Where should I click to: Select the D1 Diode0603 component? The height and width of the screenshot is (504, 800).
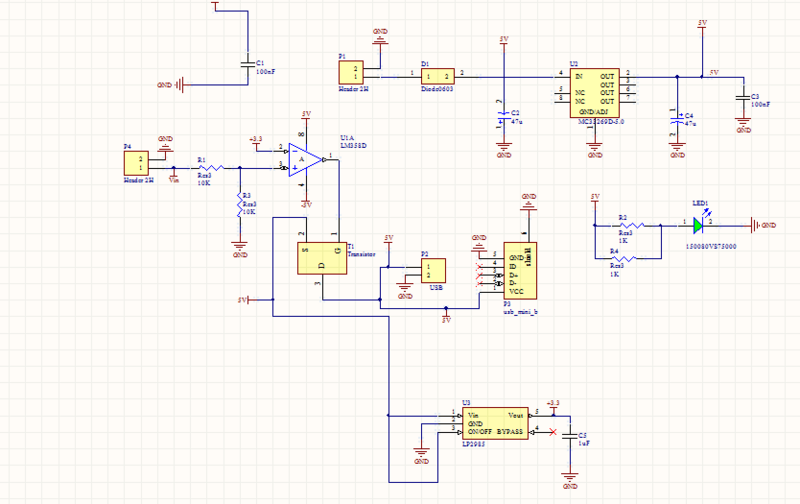437,76
